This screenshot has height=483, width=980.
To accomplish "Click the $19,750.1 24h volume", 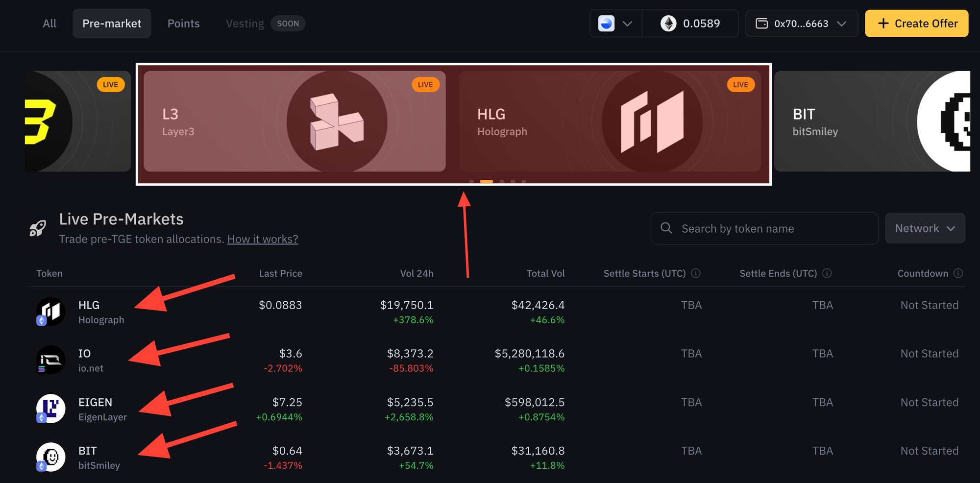I will pyautogui.click(x=407, y=305).
